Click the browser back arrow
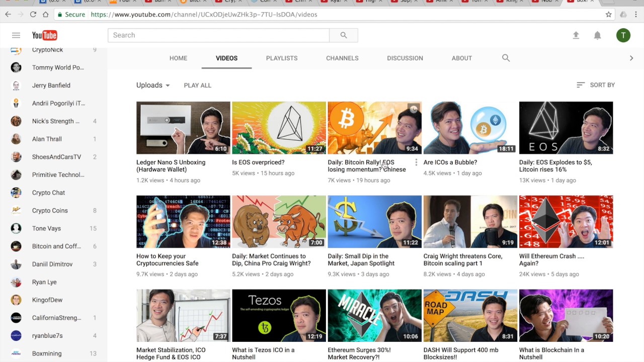This screenshot has height=362, width=644. point(8,15)
